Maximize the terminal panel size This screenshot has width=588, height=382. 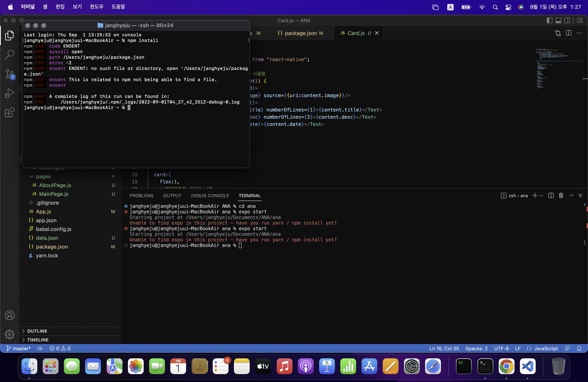571,196
